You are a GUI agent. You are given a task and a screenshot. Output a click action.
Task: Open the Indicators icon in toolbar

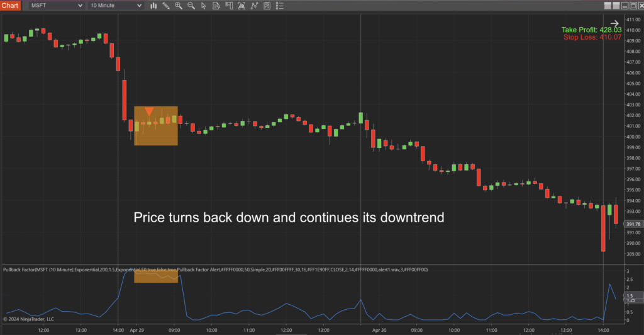(x=241, y=6)
